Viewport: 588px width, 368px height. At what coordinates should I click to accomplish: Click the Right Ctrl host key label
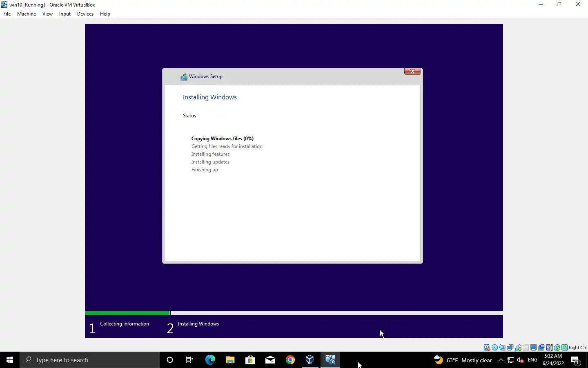click(578, 348)
